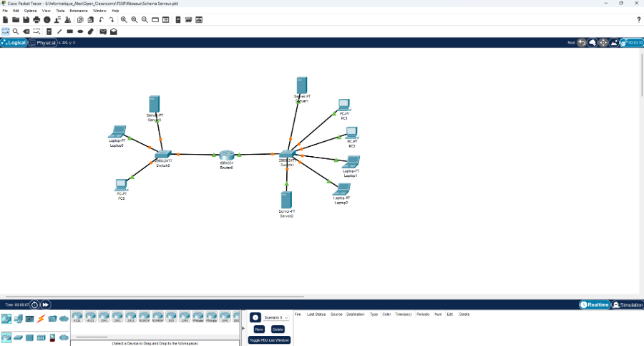Click Toggle PDU List Window button

(270, 340)
